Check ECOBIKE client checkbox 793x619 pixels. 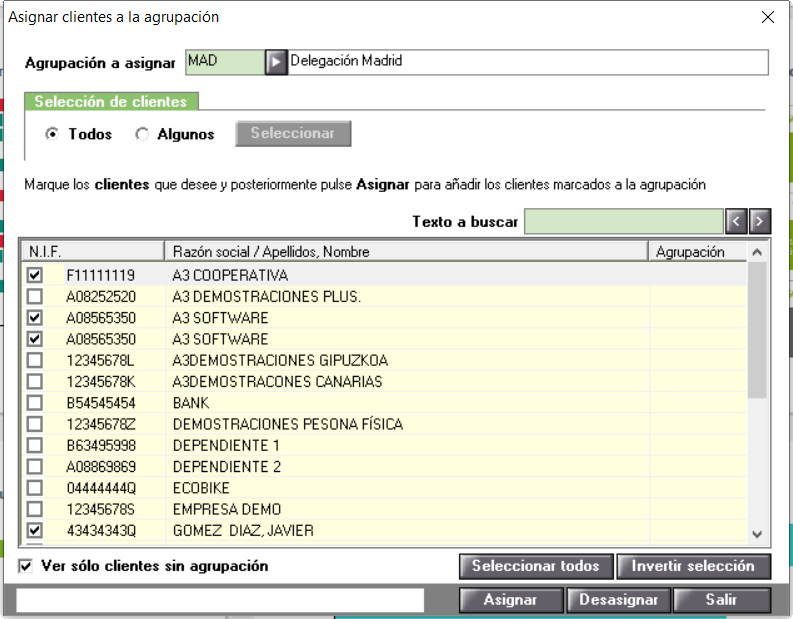(34, 488)
